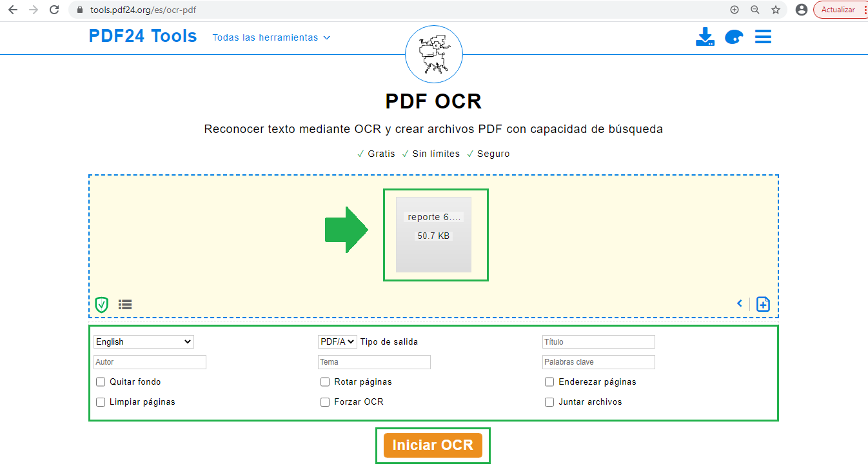Screen dimensions: 868x468
Task: Click the green security shield icon
Action: (x=101, y=304)
